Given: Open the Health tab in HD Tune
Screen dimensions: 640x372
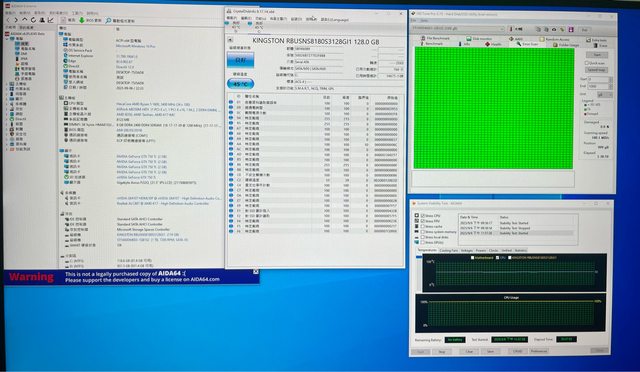Looking at the screenshot, I should [494, 44].
